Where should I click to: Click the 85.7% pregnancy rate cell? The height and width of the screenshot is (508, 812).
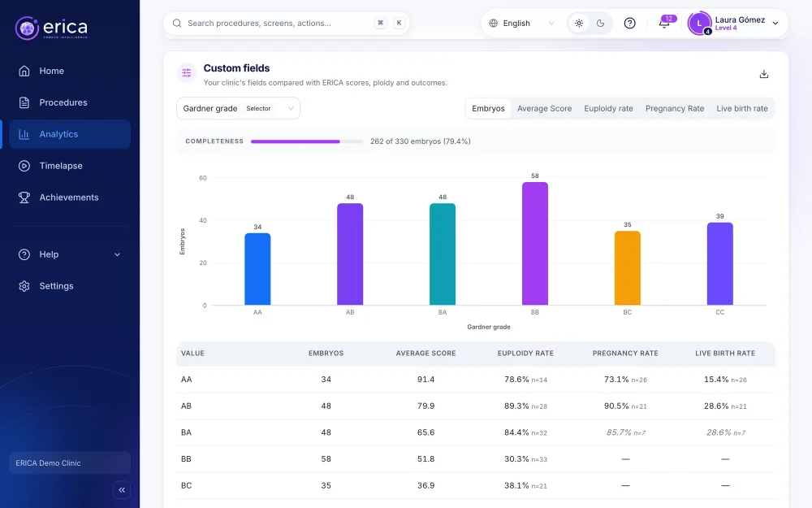point(625,432)
